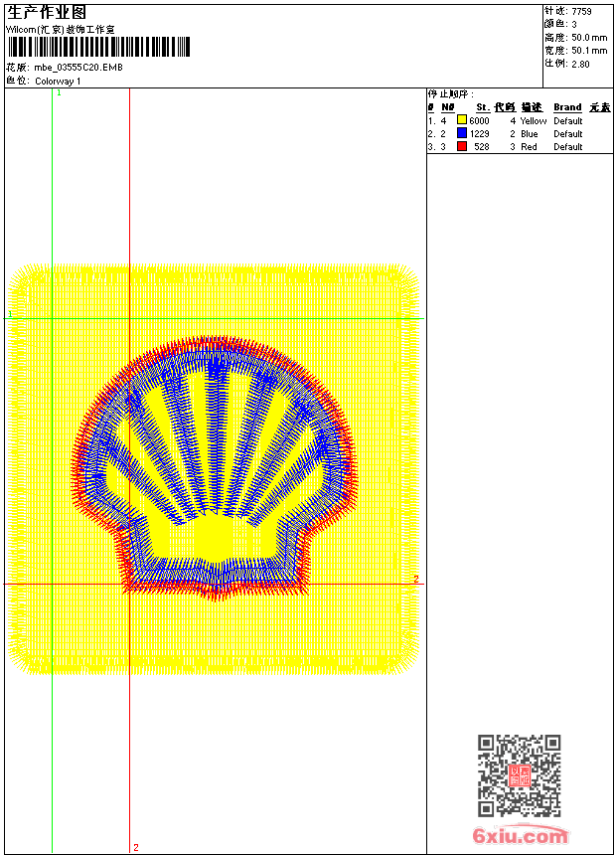Click red marker 2 below vertical guide
616x855 pixels.
136,847
